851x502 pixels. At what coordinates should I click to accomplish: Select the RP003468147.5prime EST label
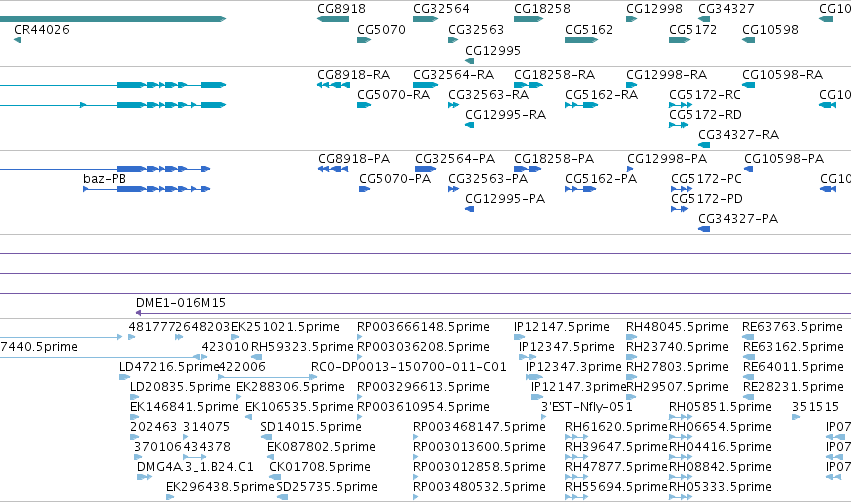coord(479,428)
